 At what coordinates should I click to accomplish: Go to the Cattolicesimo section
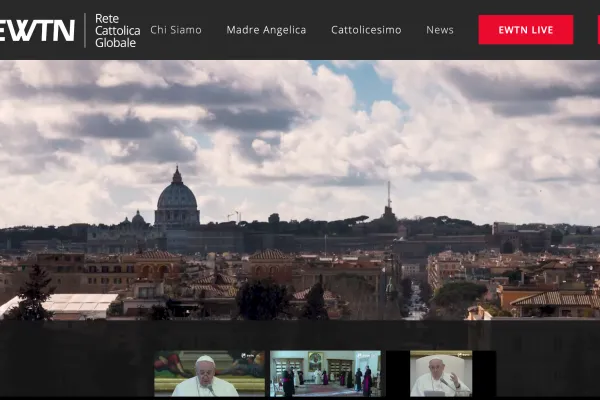pos(366,30)
